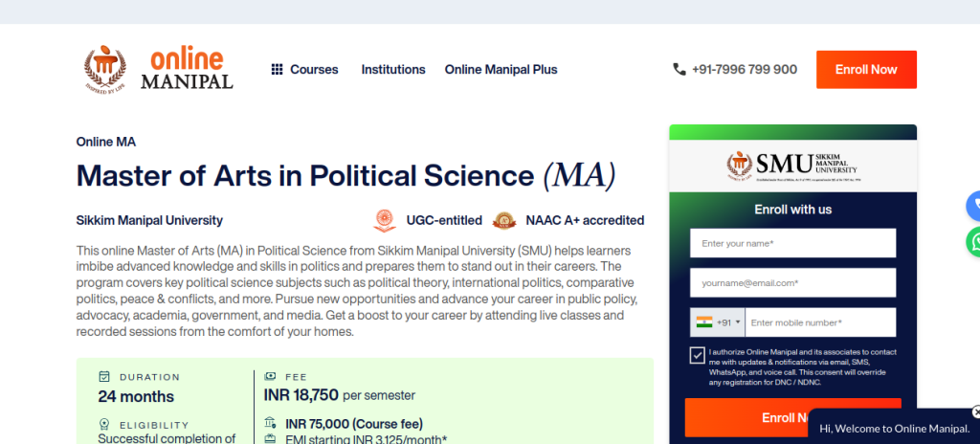Submit the form's orange Enroll button
Image resolution: width=980 pixels, height=444 pixels.
[792, 418]
